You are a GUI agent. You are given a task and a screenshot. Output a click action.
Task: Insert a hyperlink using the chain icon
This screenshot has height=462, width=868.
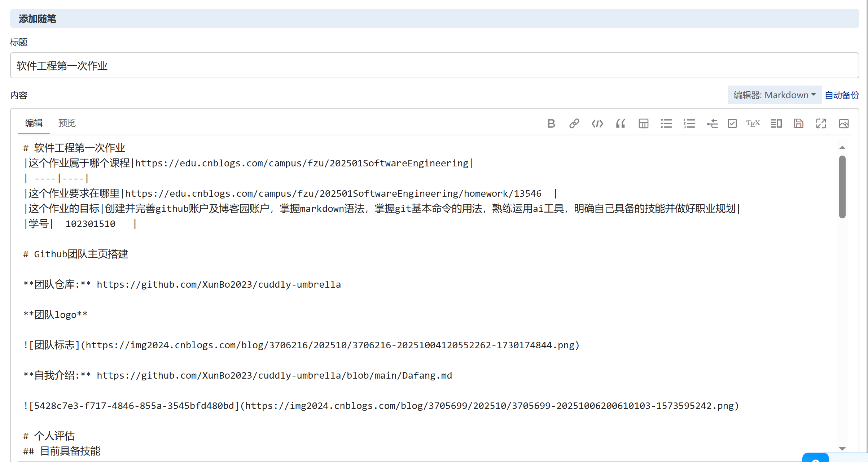[x=574, y=124]
